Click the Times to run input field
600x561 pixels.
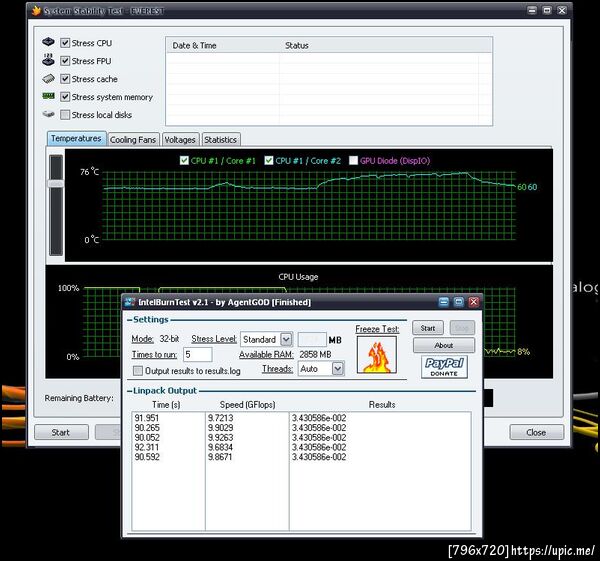coord(197,354)
